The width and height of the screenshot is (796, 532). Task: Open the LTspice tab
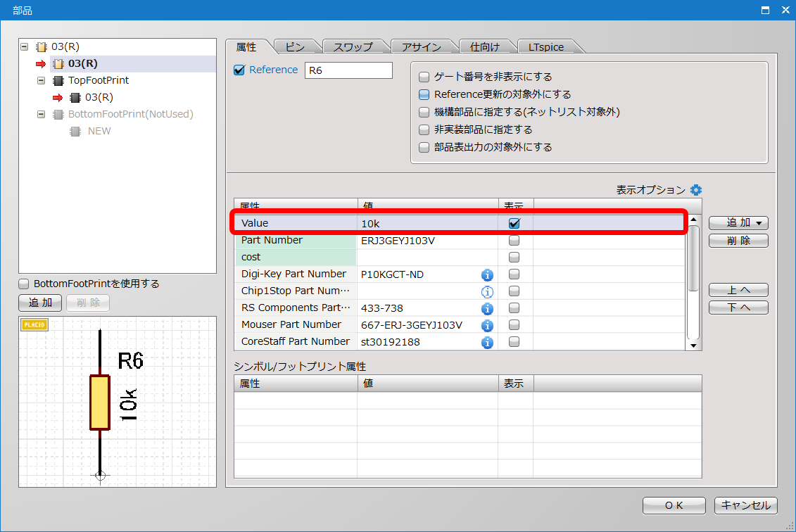546,47
